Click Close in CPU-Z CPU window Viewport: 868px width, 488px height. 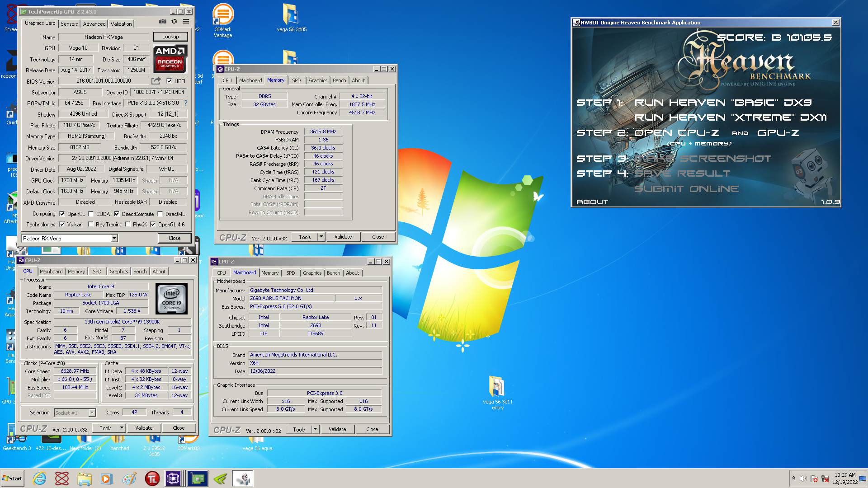click(x=179, y=428)
